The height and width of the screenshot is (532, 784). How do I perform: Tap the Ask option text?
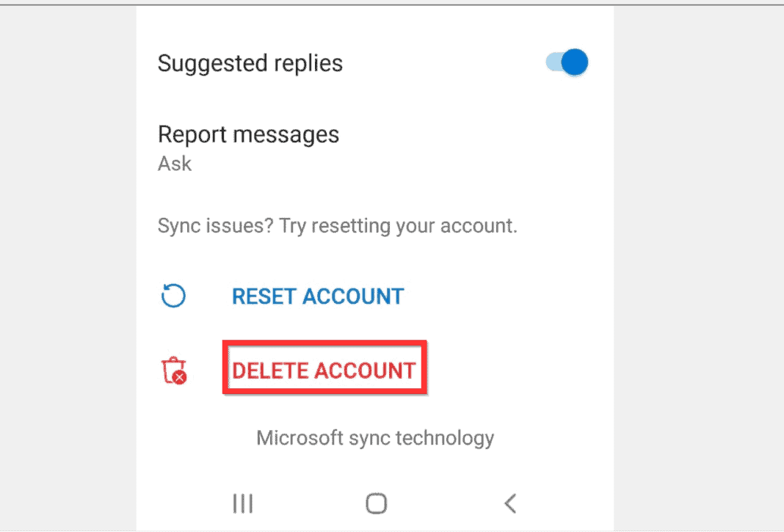point(175,163)
